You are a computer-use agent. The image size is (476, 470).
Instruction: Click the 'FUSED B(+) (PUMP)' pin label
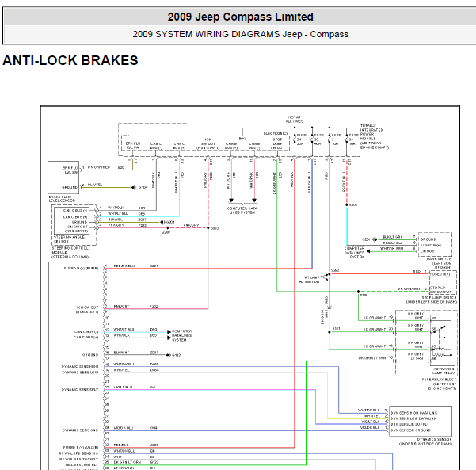click(x=81, y=268)
